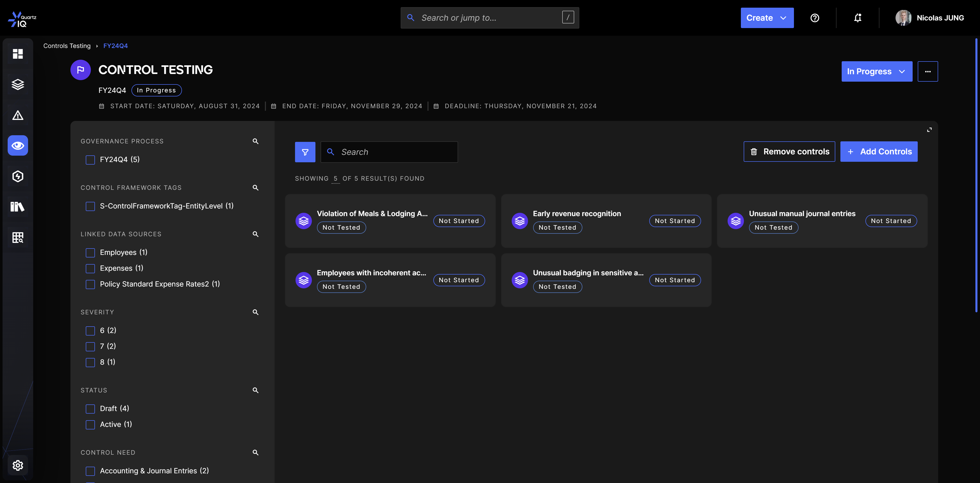Click the settings gear in sidebar

click(x=18, y=465)
